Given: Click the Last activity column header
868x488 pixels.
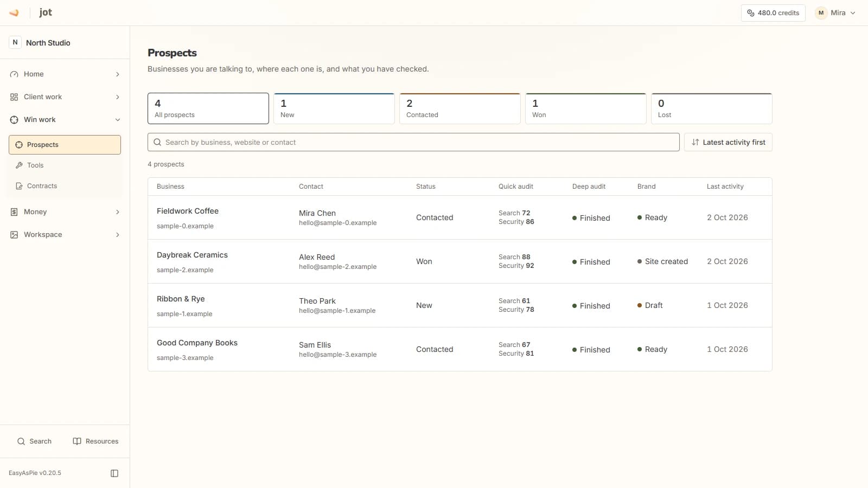Looking at the screenshot, I should (x=725, y=187).
